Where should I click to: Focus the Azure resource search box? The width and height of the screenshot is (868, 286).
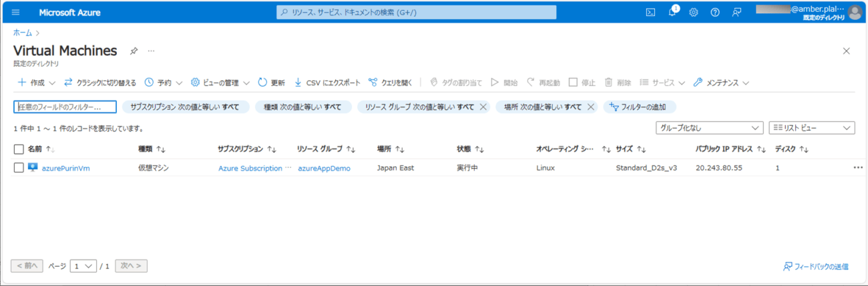(x=416, y=12)
